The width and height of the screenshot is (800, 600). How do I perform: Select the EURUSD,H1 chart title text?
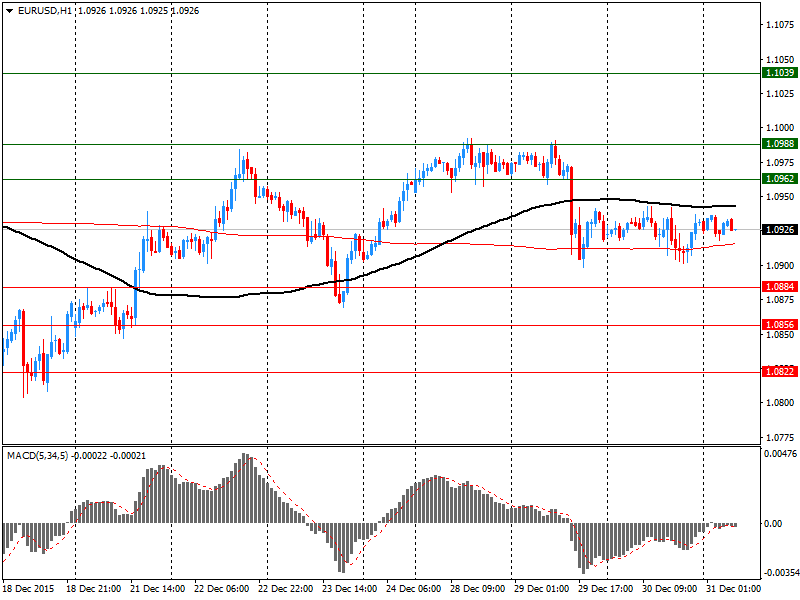click(45, 11)
